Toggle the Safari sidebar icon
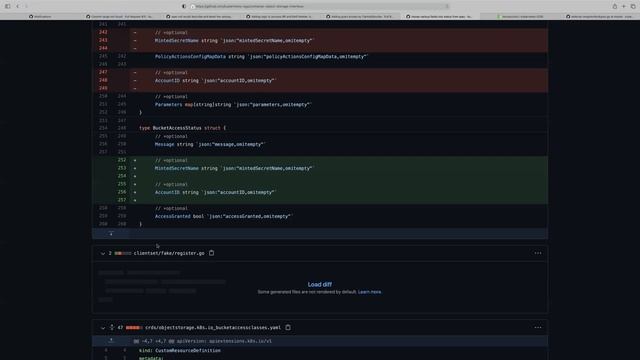 point(7,6)
